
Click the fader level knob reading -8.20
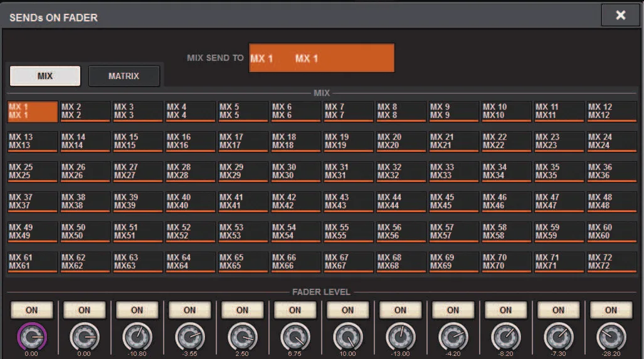pos(505,337)
